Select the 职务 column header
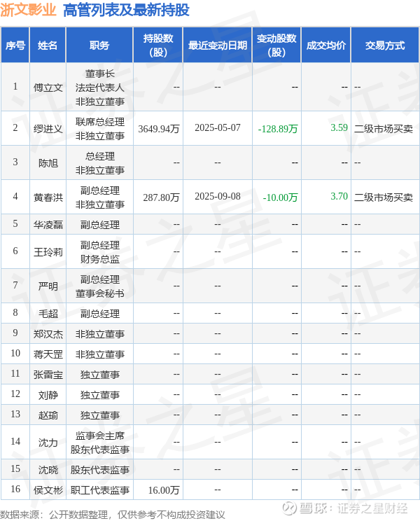Screen dimensions: 420x521 coord(99,46)
